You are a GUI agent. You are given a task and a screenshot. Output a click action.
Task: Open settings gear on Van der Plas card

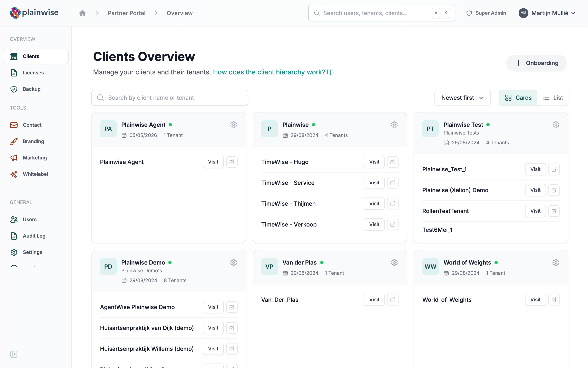394,262
